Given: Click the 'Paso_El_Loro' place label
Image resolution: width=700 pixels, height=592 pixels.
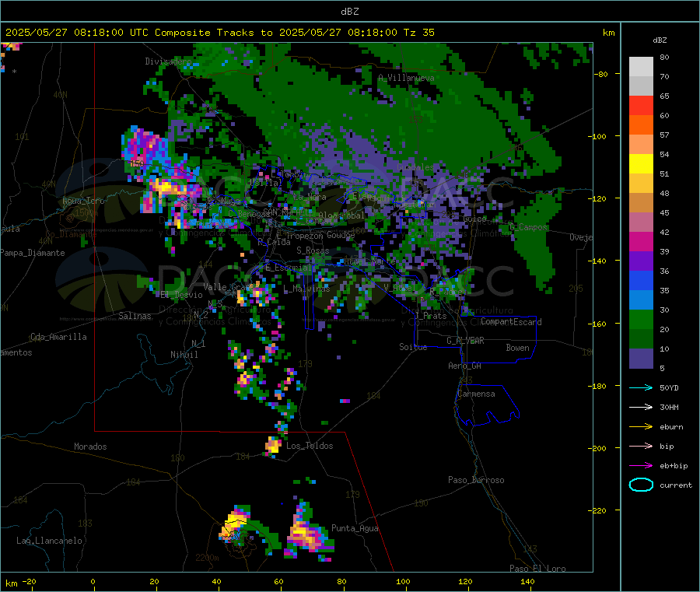Looking at the screenshot, I should 537,569.
